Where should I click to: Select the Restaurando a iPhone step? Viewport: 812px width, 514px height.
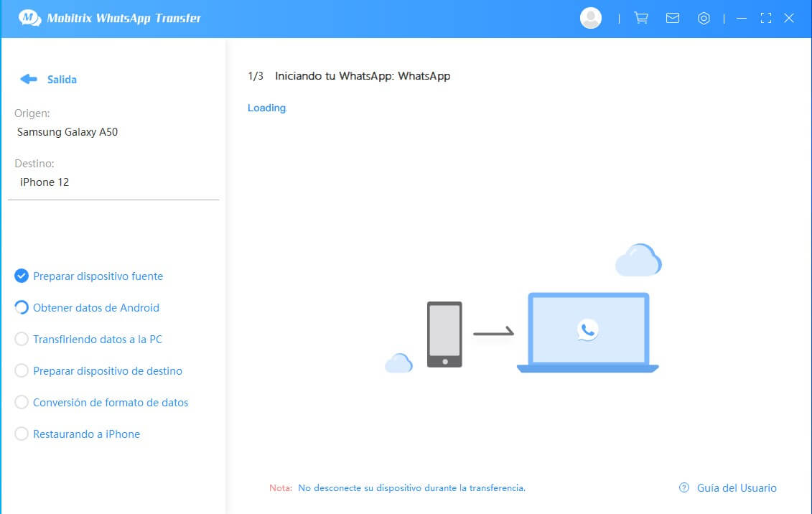point(86,434)
